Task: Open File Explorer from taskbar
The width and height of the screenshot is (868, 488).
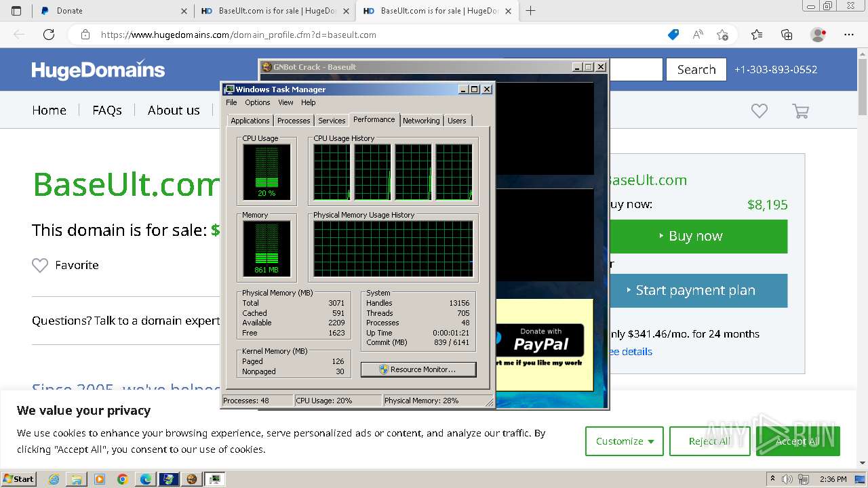Action: 77,479
